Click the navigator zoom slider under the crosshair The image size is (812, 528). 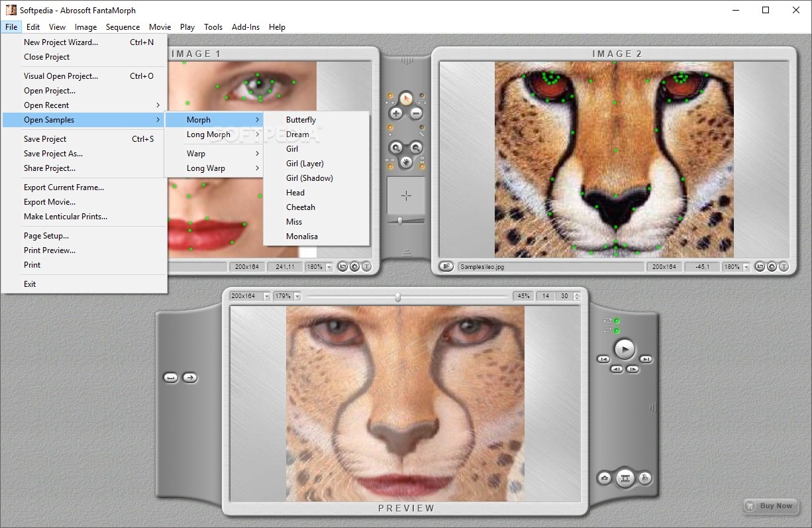[x=400, y=221]
